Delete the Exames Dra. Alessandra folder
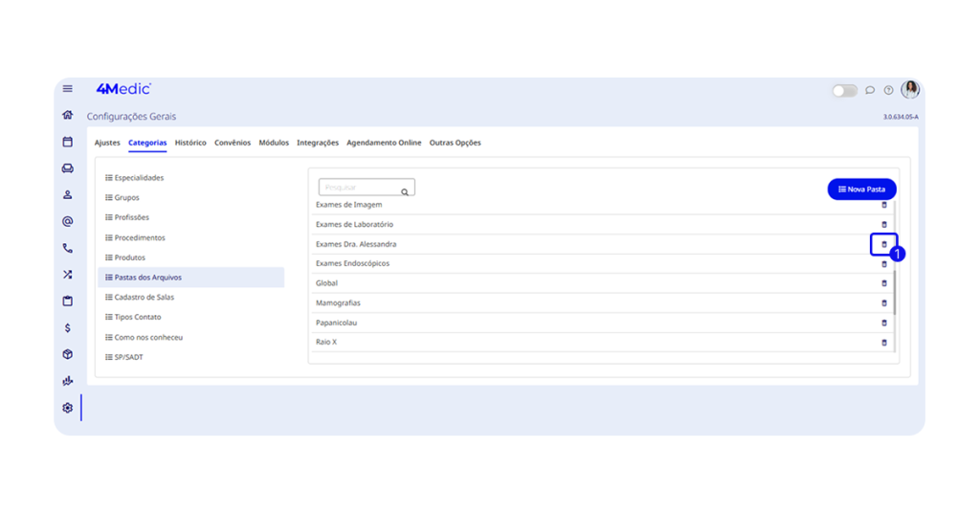 pos(883,244)
